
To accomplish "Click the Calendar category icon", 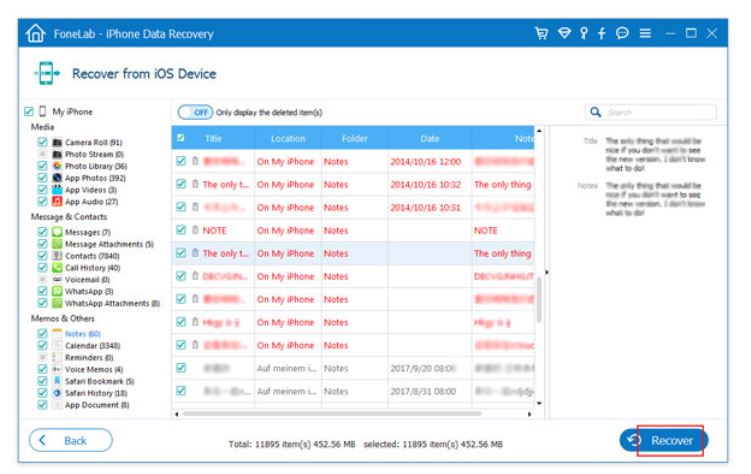I will click(57, 345).
